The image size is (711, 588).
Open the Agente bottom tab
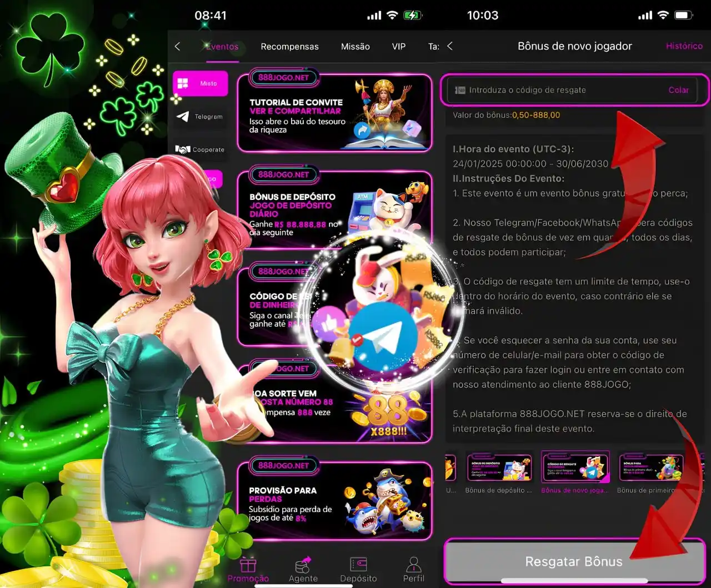point(303,570)
